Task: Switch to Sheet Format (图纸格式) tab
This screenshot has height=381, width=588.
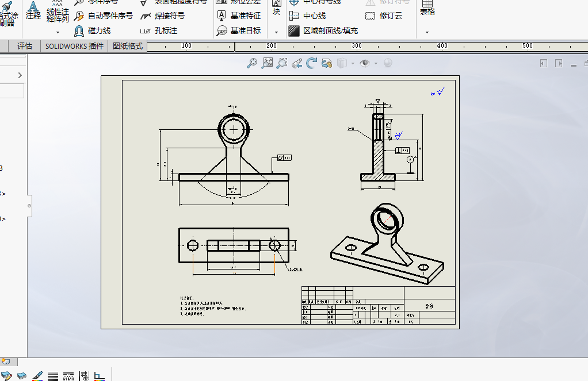Action: tap(128, 46)
